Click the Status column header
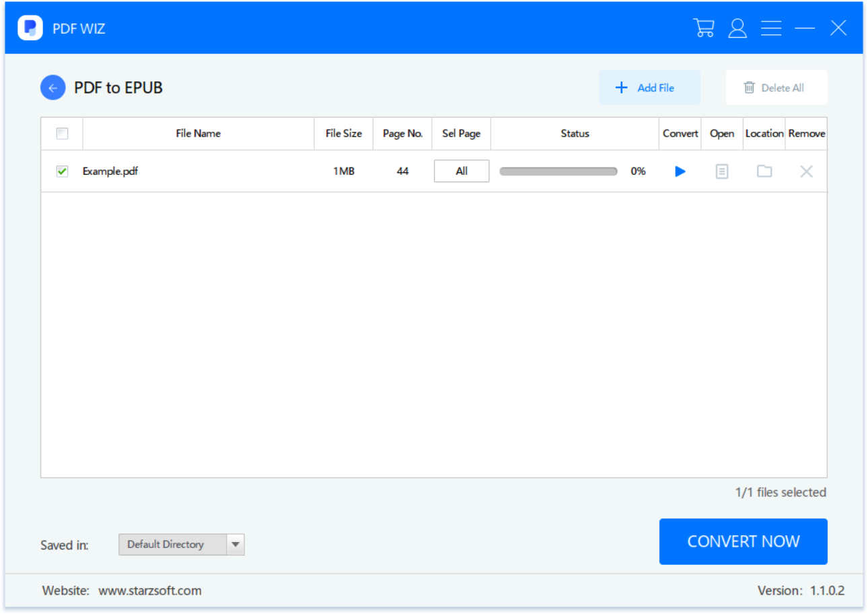The height and width of the screenshot is (616, 868). point(575,133)
